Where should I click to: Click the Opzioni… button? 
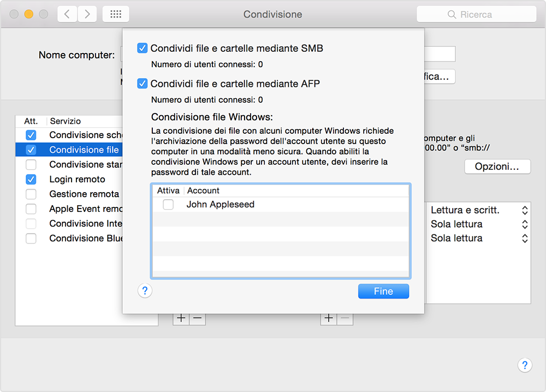(x=497, y=167)
